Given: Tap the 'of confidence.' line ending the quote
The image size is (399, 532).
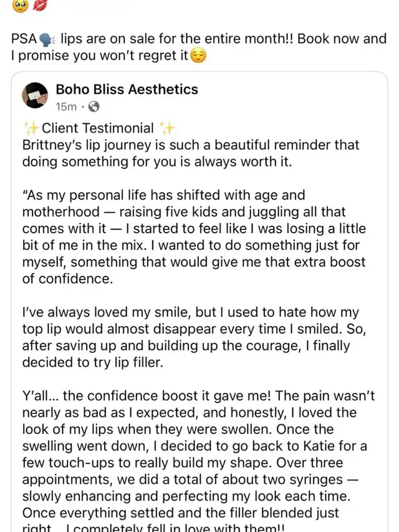Looking at the screenshot, I should coord(67,279).
